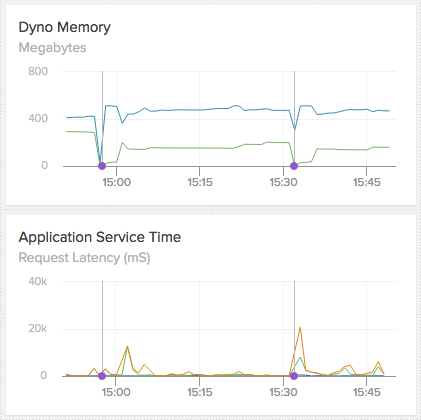The width and height of the screenshot is (421, 420).
Task: Click the 15:30 axis label in Service Time
Action: click(x=283, y=392)
